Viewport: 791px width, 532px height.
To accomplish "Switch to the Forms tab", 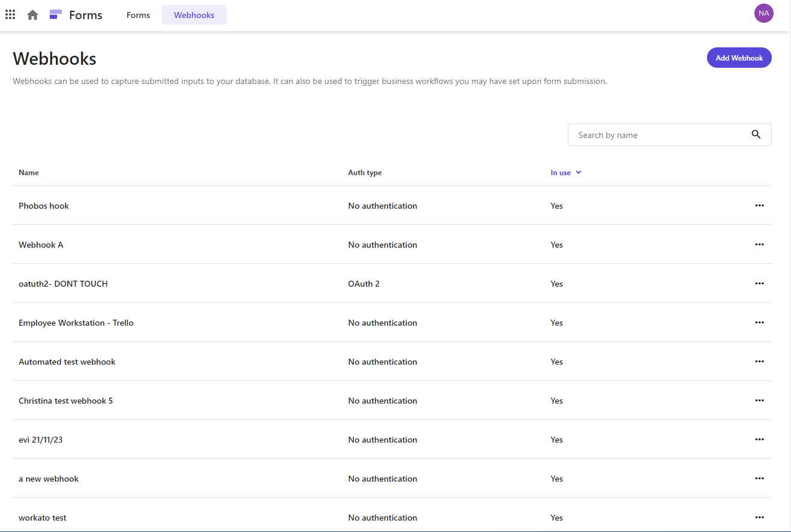I will click(138, 15).
